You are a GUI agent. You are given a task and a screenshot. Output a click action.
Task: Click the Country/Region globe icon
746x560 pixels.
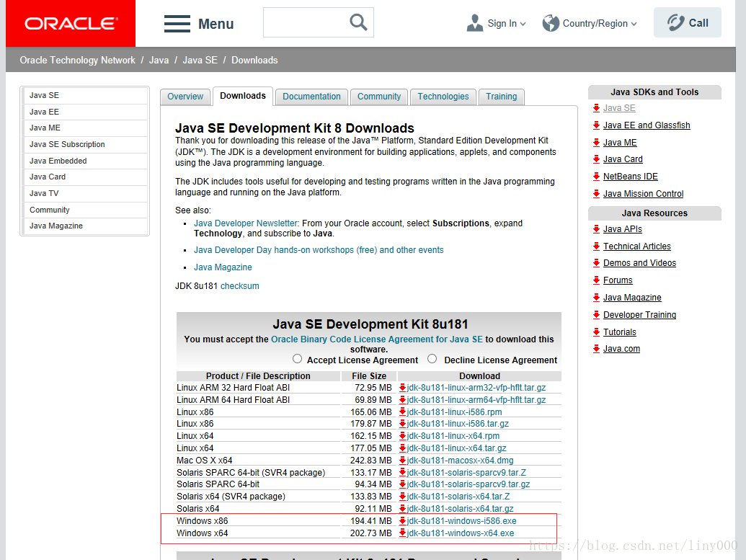click(551, 23)
